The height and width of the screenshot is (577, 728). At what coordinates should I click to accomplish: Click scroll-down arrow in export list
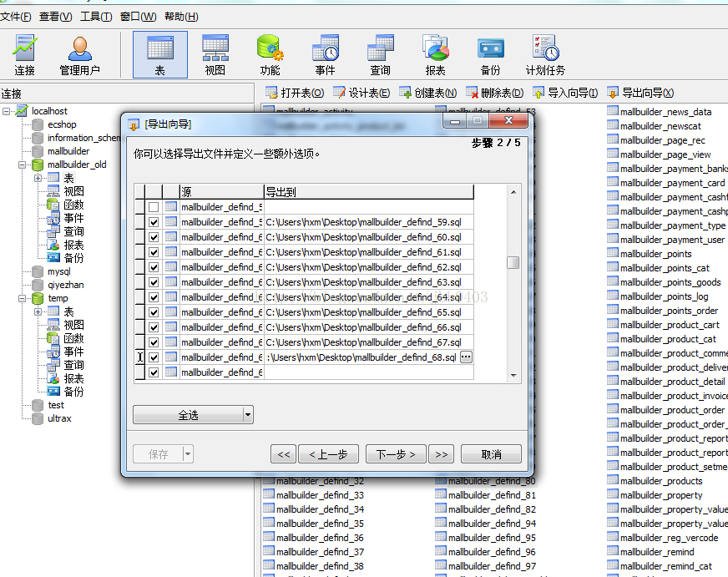pos(513,375)
